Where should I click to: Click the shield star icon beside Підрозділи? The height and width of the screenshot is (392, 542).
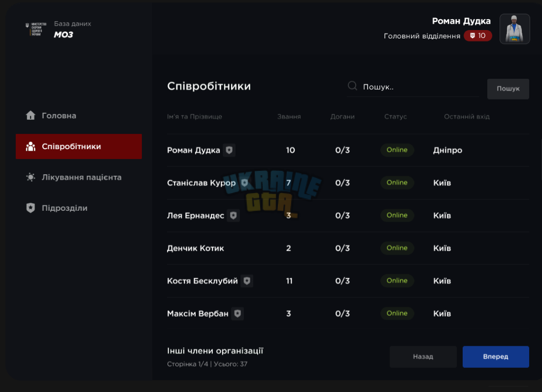(x=31, y=208)
